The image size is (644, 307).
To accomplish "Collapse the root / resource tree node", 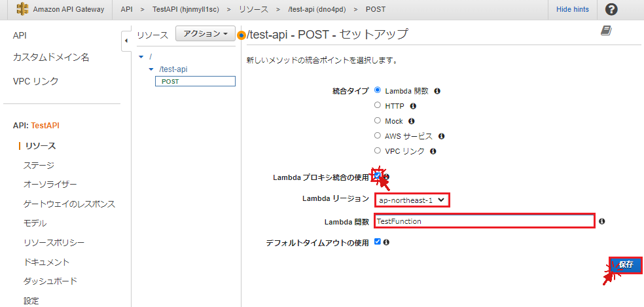I will pyautogui.click(x=141, y=57).
